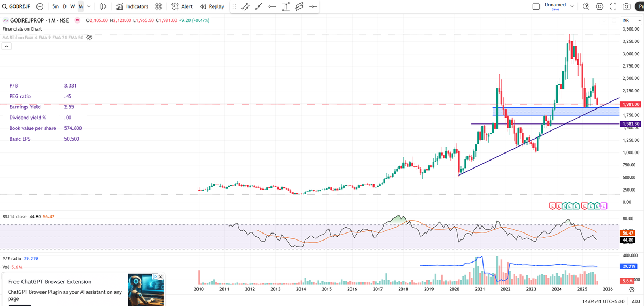
Task: Select the ray line drawing tool
Action: [259, 6]
